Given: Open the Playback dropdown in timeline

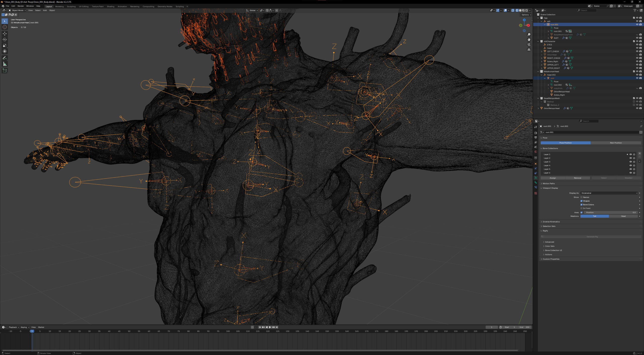Looking at the screenshot, I should (14, 327).
